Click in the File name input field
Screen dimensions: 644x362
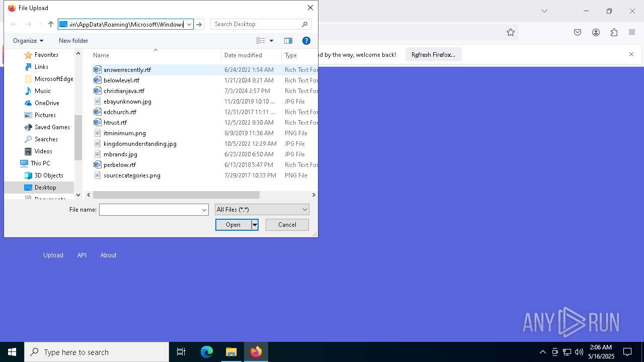click(150, 210)
